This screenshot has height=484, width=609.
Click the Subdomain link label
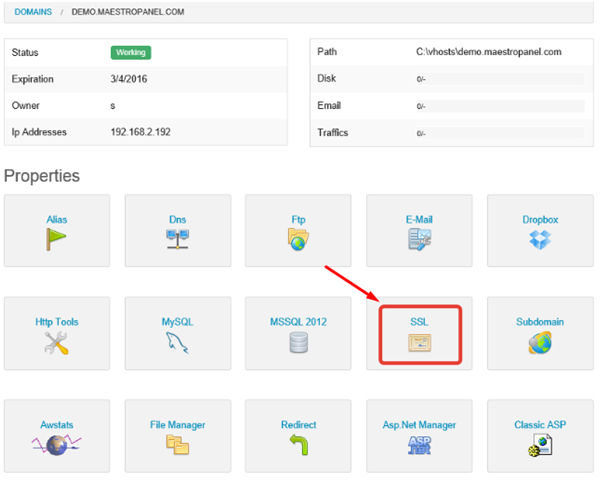coord(540,322)
